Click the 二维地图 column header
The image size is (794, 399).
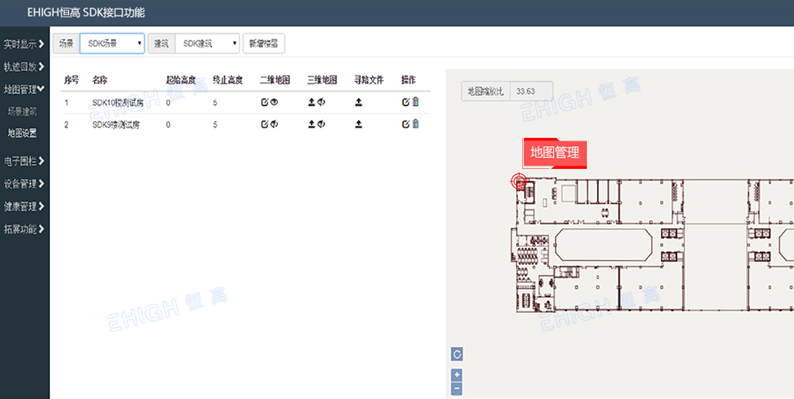pyautogui.click(x=275, y=80)
